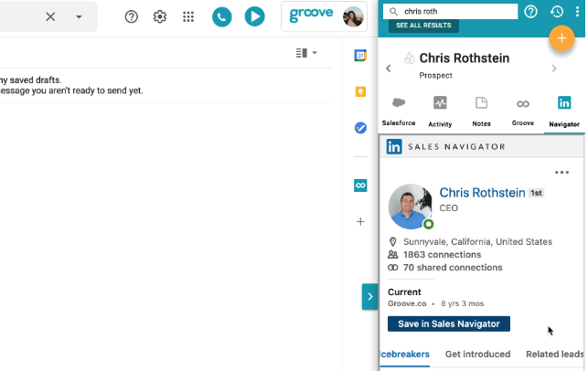The image size is (588, 371).
Task: Clear the Gmail search with the X icon
Action: coord(50,16)
